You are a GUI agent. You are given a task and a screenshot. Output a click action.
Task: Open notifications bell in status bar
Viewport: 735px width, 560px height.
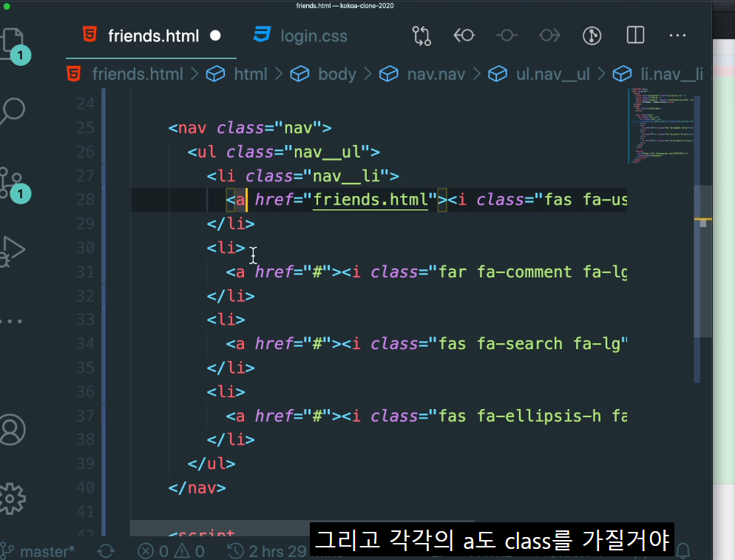[x=682, y=550]
